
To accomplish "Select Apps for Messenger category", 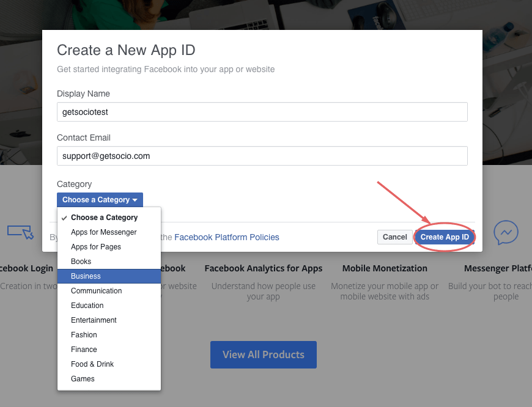I will pos(109,232).
